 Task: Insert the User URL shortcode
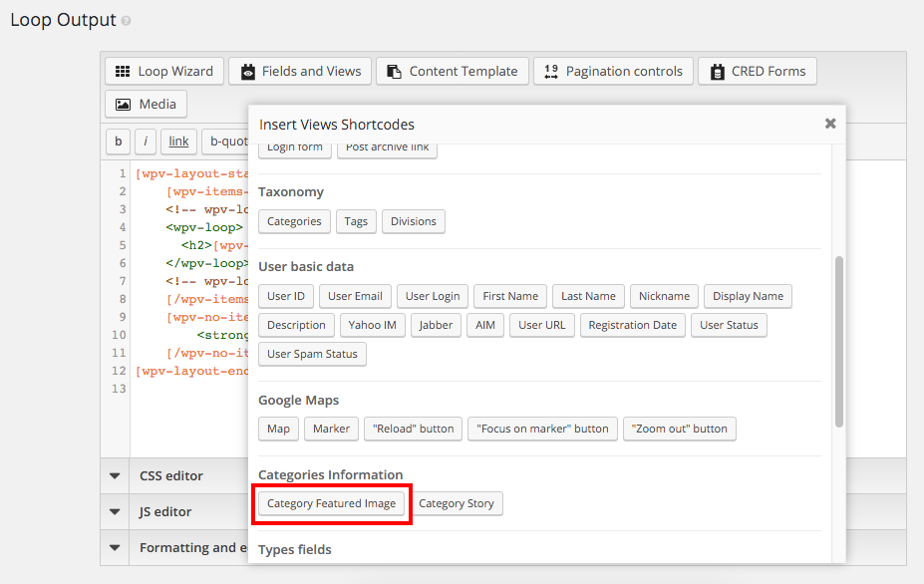(541, 325)
